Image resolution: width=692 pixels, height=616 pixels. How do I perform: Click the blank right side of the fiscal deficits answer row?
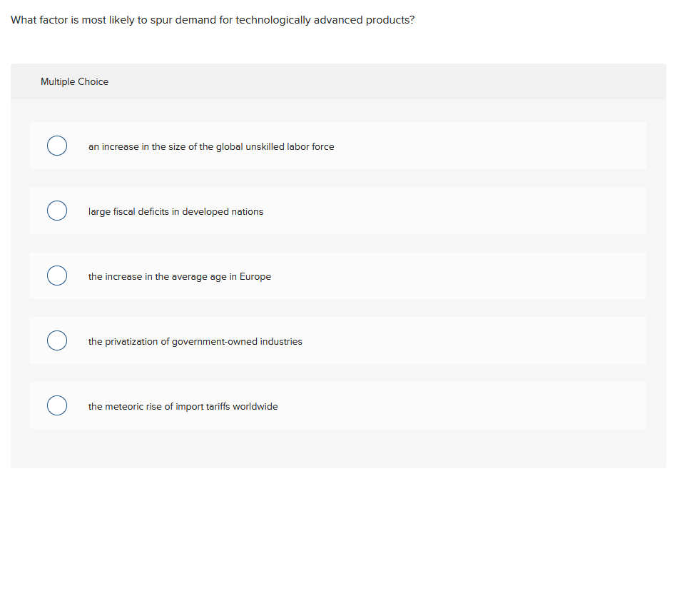499,211
